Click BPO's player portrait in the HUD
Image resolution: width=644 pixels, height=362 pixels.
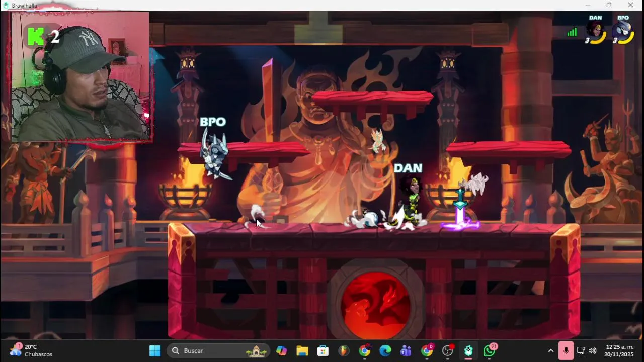coord(623,31)
